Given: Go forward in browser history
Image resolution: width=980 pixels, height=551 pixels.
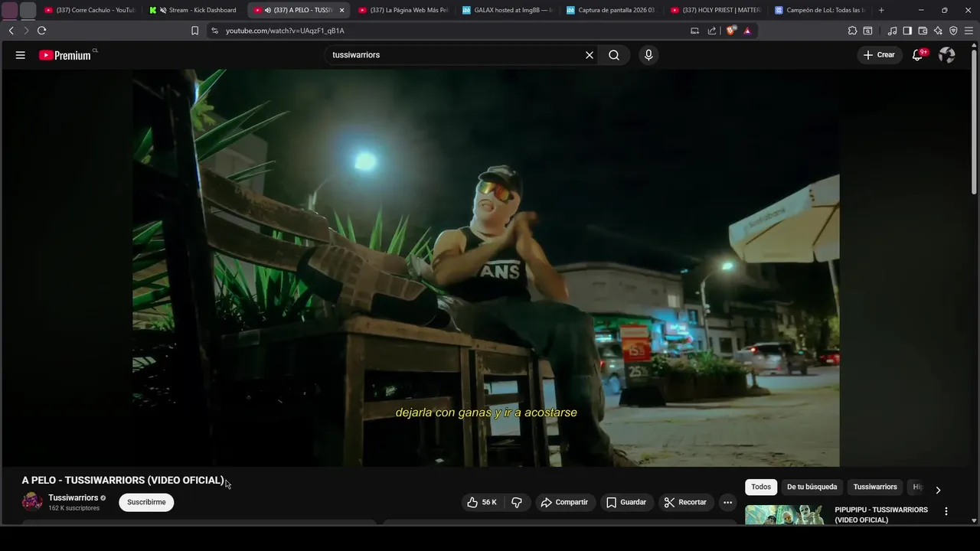Looking at the screenshot, I should [26, 31].
